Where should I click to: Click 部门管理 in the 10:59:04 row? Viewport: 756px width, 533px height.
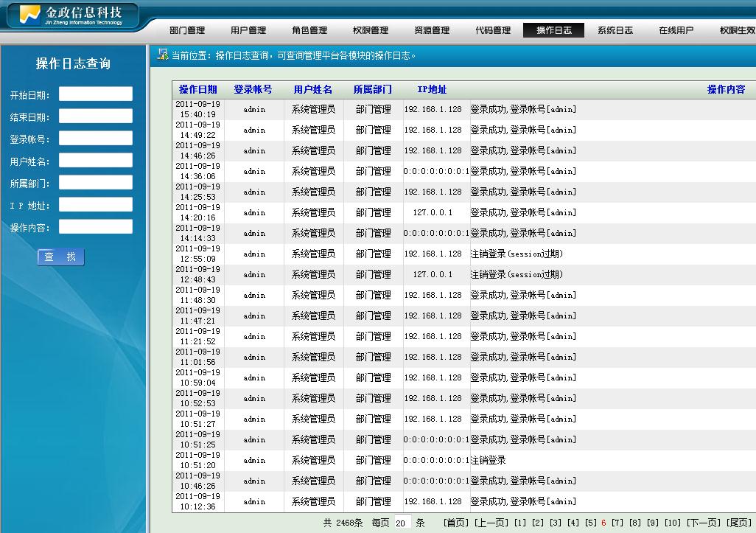(x=373, y=377)
